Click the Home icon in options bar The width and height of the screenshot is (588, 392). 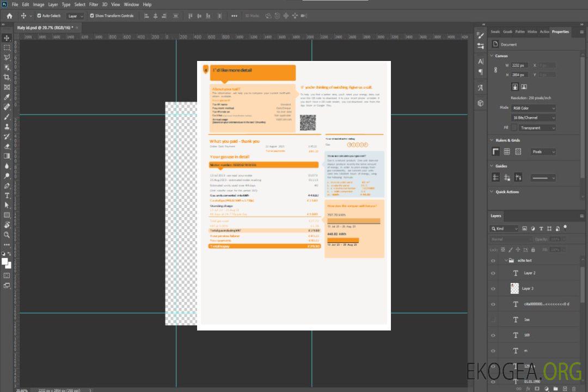pos(9,16)
